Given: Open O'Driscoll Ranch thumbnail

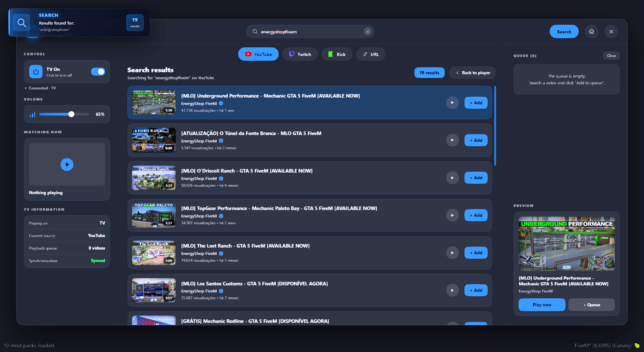Looking at the screenshot, I should pyautogui.click(x=154, y=178).
